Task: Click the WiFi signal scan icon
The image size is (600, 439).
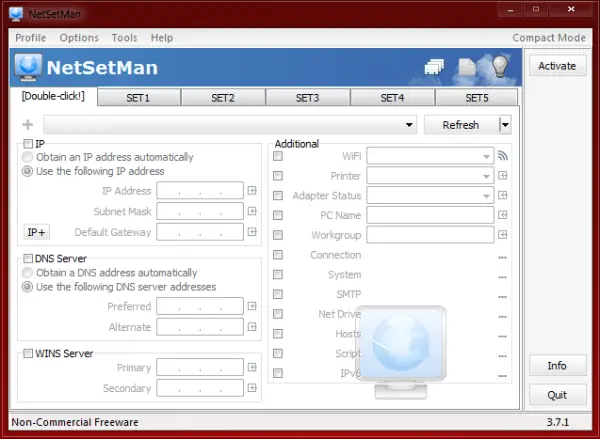Action: pos(503,155)
